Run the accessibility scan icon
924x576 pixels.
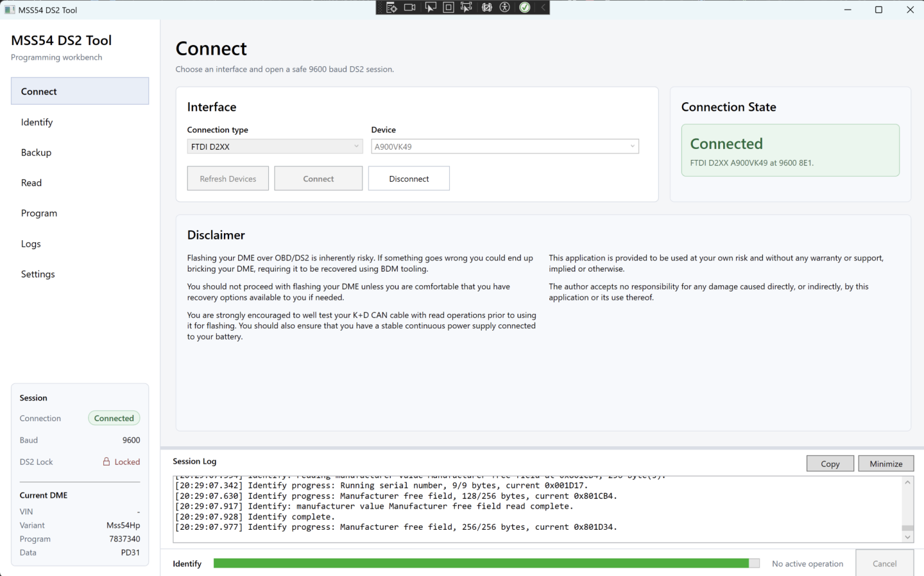505,8
